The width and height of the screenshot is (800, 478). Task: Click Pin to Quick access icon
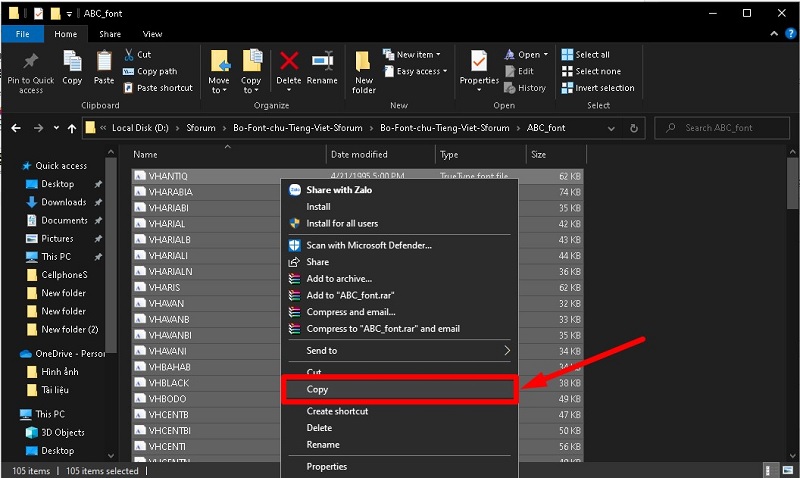[31, 61]
